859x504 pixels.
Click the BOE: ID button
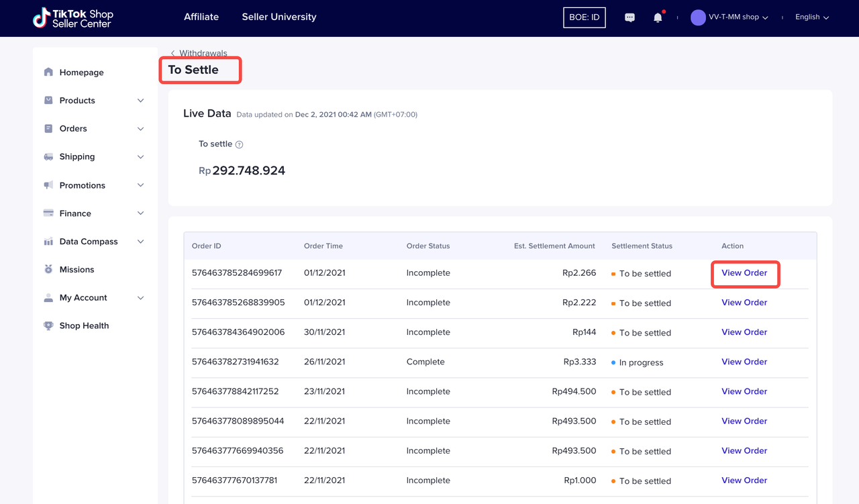coord(584,17)
